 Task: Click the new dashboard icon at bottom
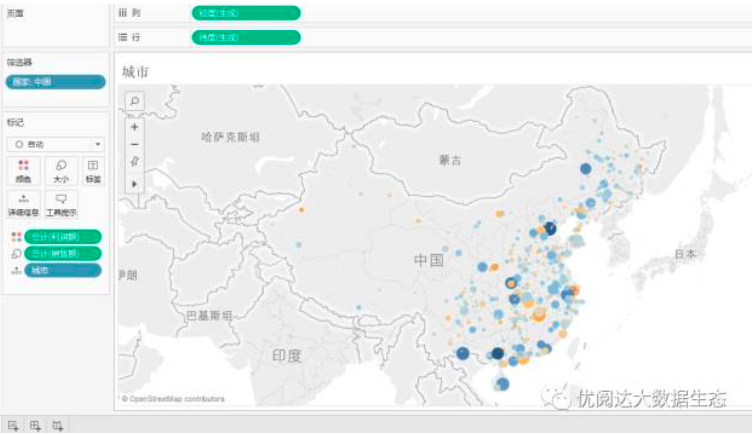tap(35, 425)
